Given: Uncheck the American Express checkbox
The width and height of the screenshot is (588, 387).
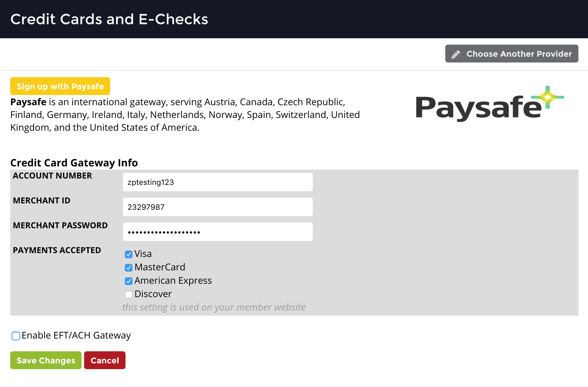Looking at the screenshot, I should pos(129,281).
